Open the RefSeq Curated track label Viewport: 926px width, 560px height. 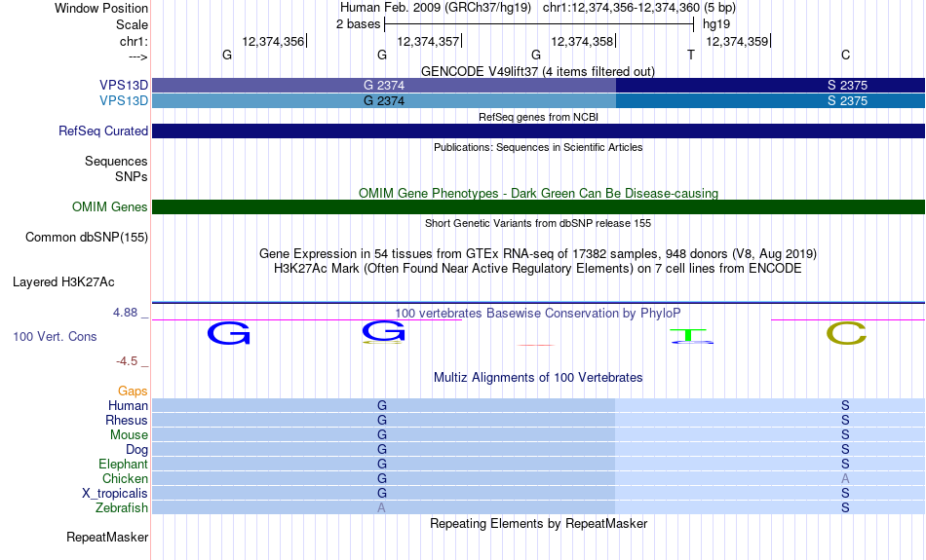point(102,131)
